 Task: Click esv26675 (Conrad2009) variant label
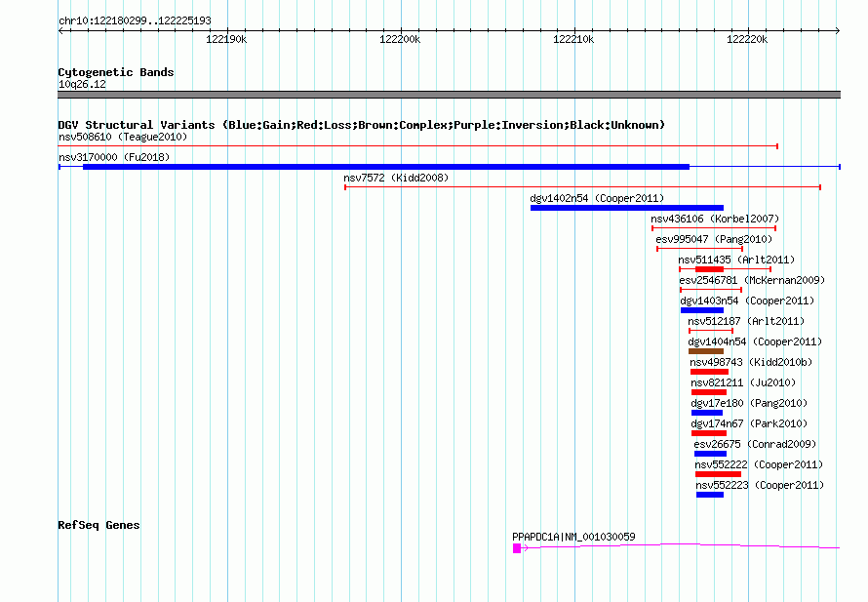coord(755,444)
